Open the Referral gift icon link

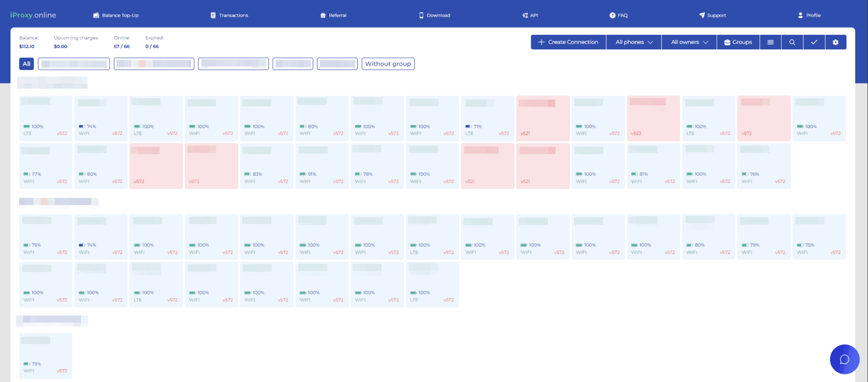coord(333,15)
